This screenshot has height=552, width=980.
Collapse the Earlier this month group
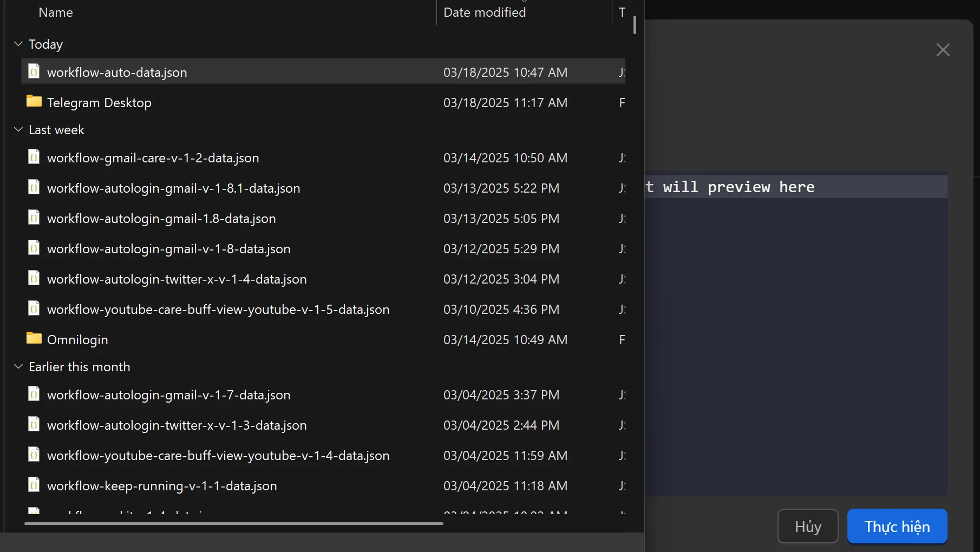[18, 366]
